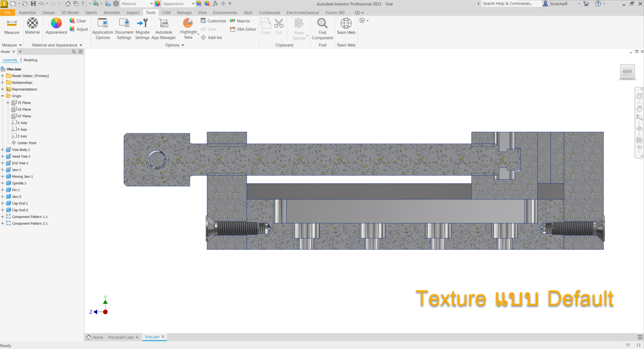Click the Measure tool icon
The width and height of the screenshot is (644, 349).
click(12, 23)
